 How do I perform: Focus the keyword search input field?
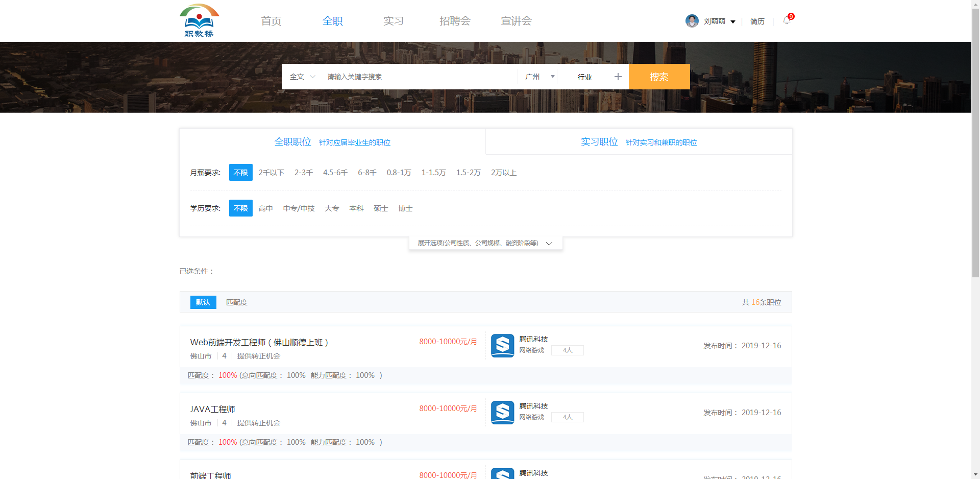(419, 77)
